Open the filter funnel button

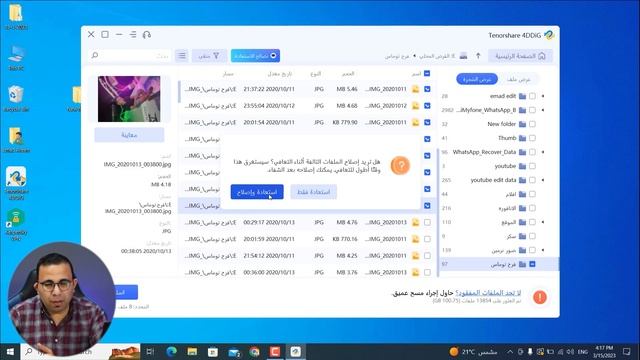[209, 56]
